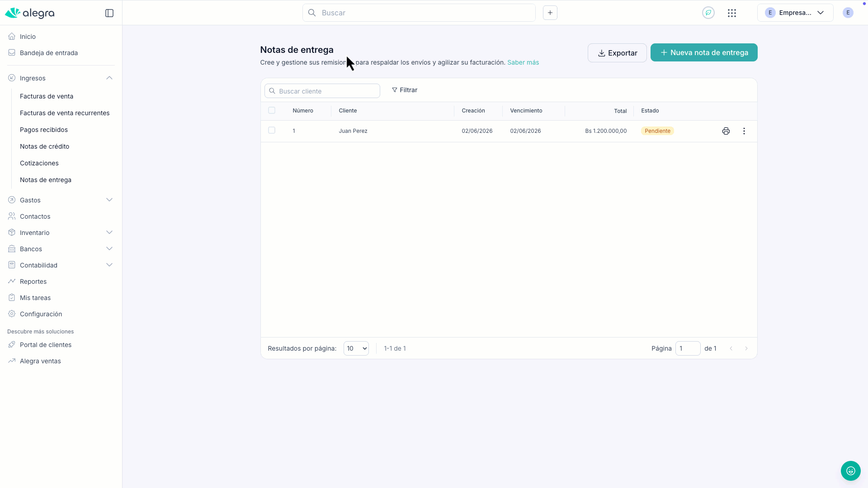Click the Bancos building icon
The width and height of the screenshot is (868, 488).
[12, 249]
